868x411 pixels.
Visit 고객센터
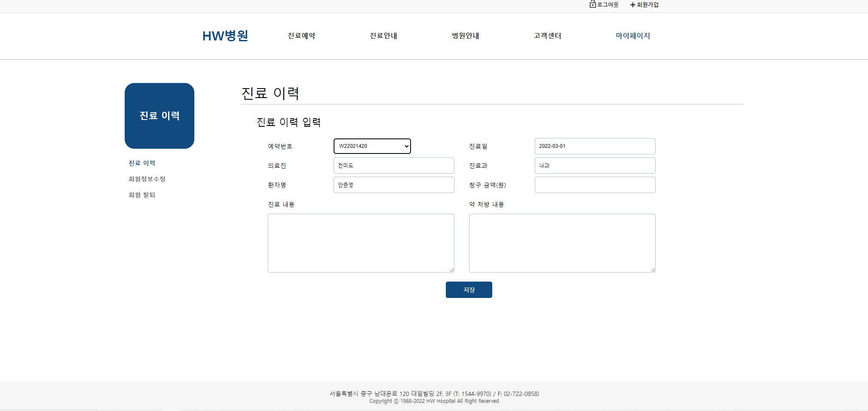click(x=547, y=36)
